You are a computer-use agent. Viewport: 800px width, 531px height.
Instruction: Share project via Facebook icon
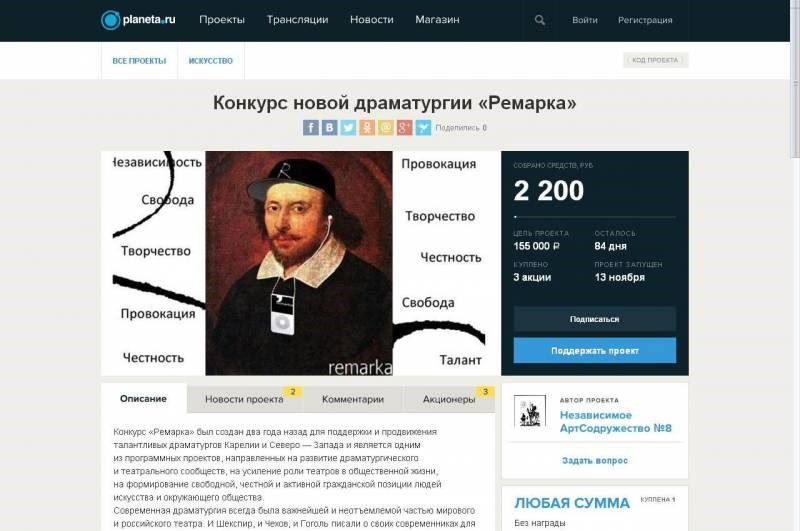pyautogui.click(x=311, y=128)
